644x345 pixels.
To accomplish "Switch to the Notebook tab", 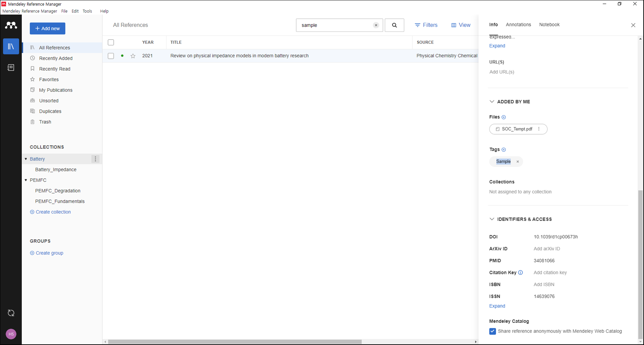I will [549, 25].
